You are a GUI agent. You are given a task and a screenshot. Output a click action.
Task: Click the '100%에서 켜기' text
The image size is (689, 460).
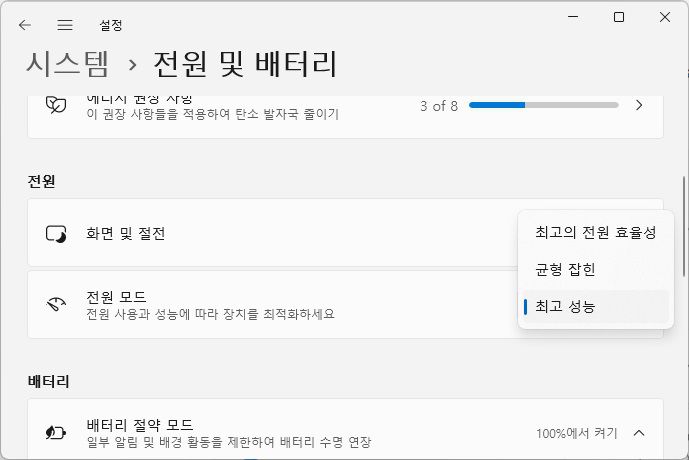[577, 433]
